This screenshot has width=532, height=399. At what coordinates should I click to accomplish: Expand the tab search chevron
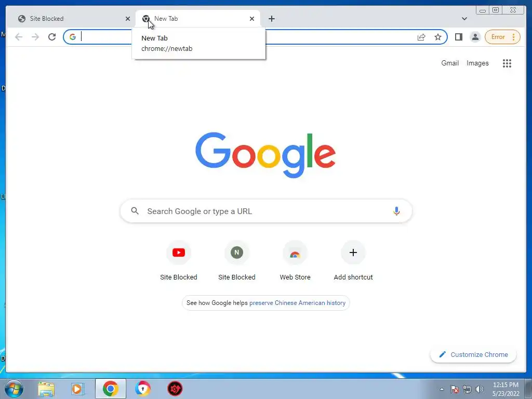point(464,19)
